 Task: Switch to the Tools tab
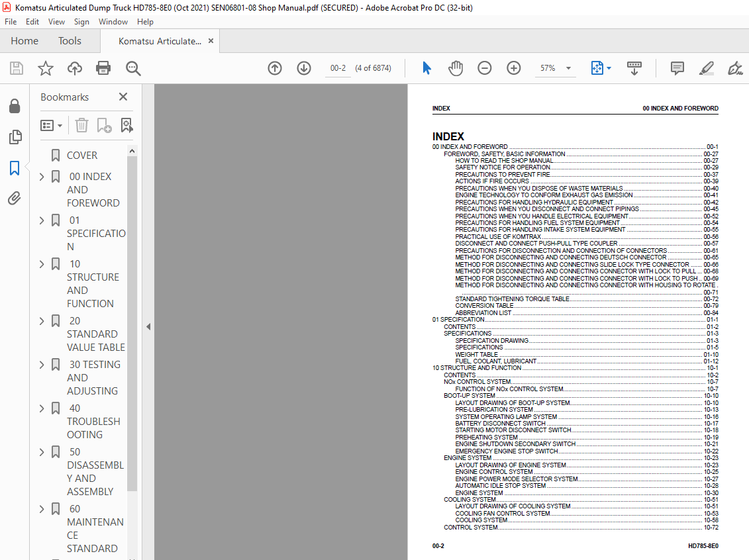70,41
